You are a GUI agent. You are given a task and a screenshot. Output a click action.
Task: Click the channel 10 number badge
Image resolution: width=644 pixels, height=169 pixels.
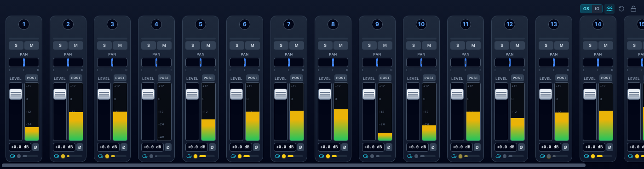(421, 24)
